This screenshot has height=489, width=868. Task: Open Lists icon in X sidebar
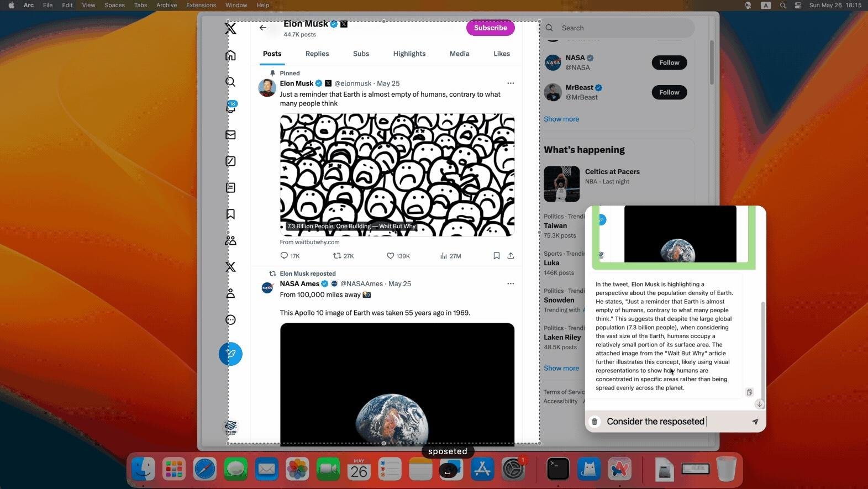231,188
